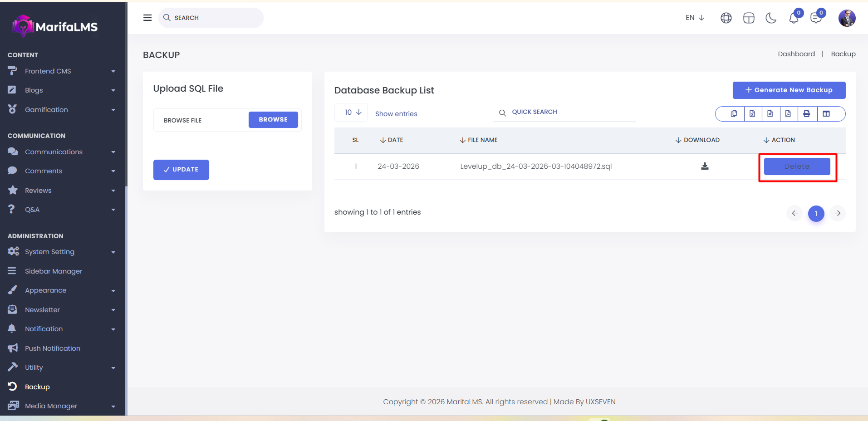Screen dimensions: 868x421
Task: Toggle dark mode with moon icon
Action: (x=770, y=18)
